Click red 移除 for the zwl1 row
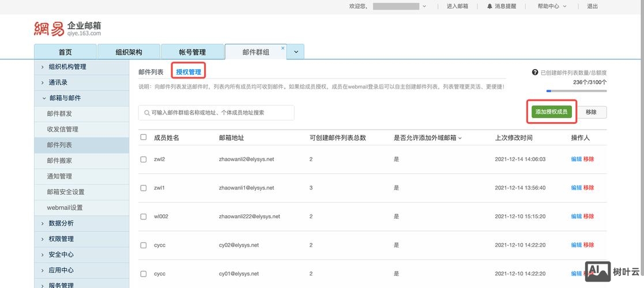644x288 pixels. click(589, 188)
